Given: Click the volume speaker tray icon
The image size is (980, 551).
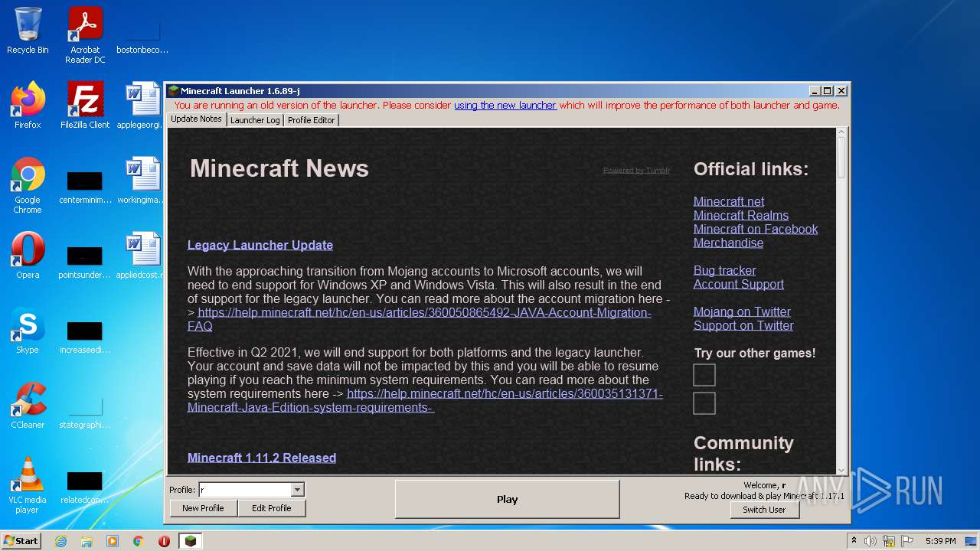Looking at the screenshot, I should (871, 541).
